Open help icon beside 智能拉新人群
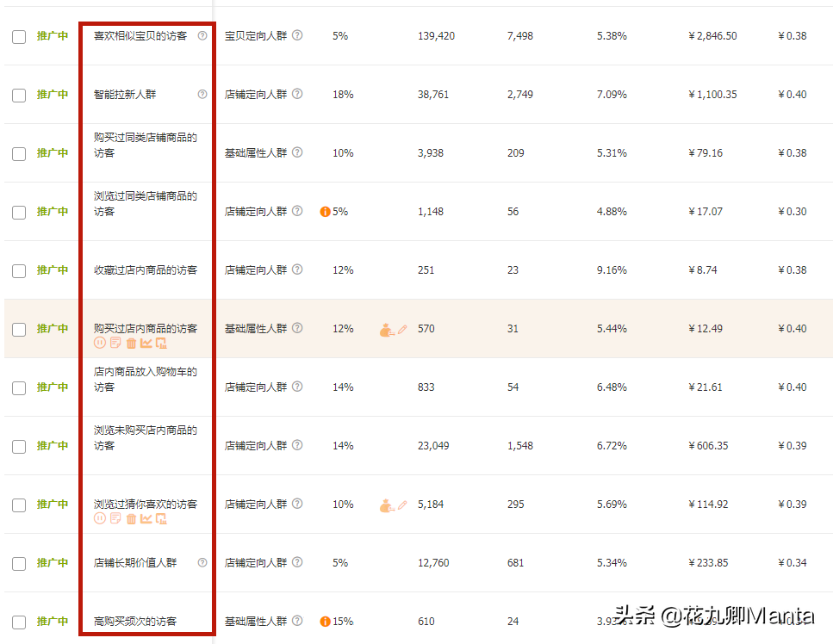The width and height of the screenshot is (833, 644). tap(202, 94)
